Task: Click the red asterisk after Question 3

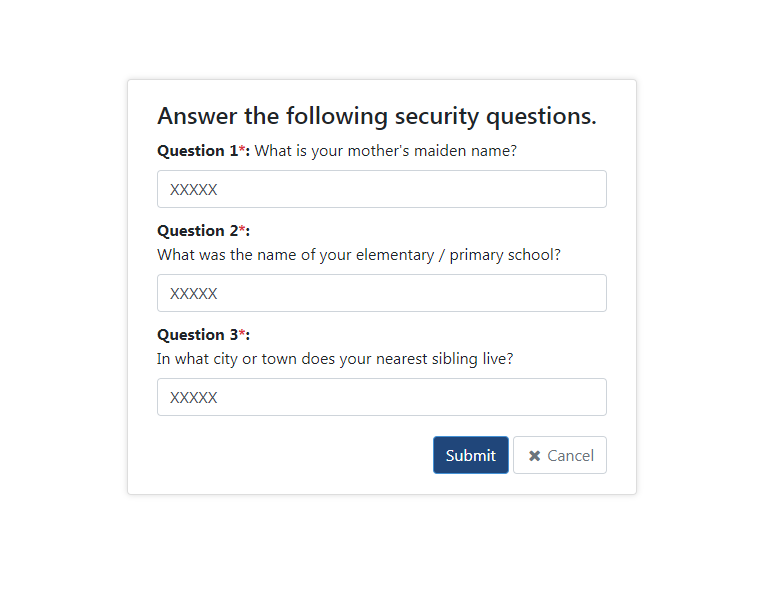Action: [x=242, y=332]
